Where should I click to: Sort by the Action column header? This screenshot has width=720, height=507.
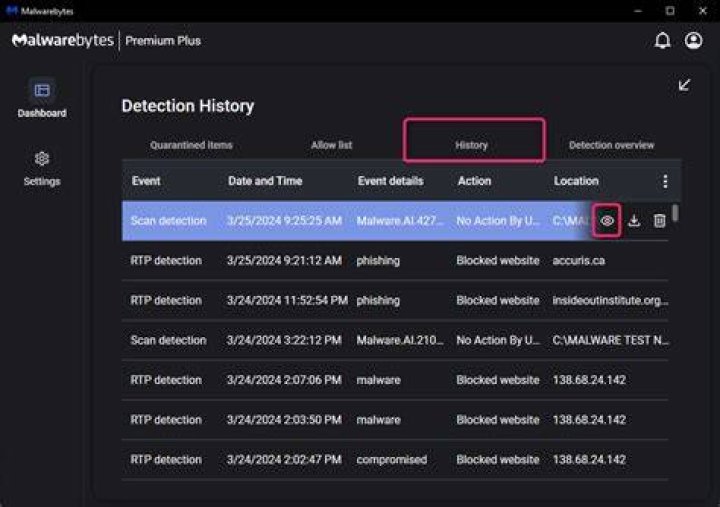474,181
